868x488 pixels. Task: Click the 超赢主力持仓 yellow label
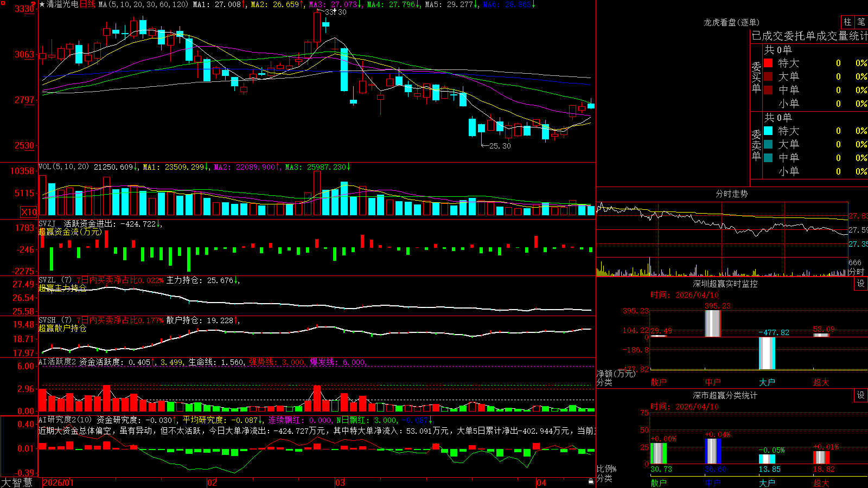62,288
